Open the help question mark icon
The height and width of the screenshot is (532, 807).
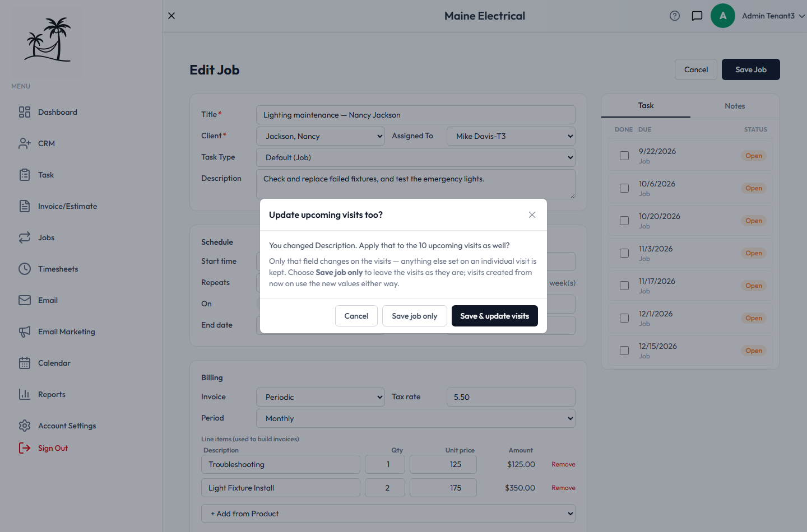pos(675,16)
